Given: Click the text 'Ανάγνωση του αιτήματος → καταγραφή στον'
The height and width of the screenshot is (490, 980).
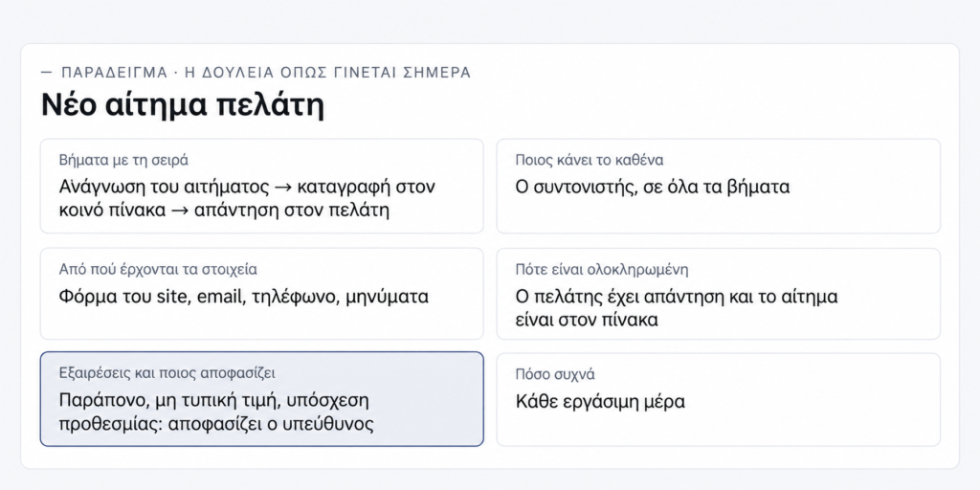Looking at the screenshot, I should [x=247, y=187].
